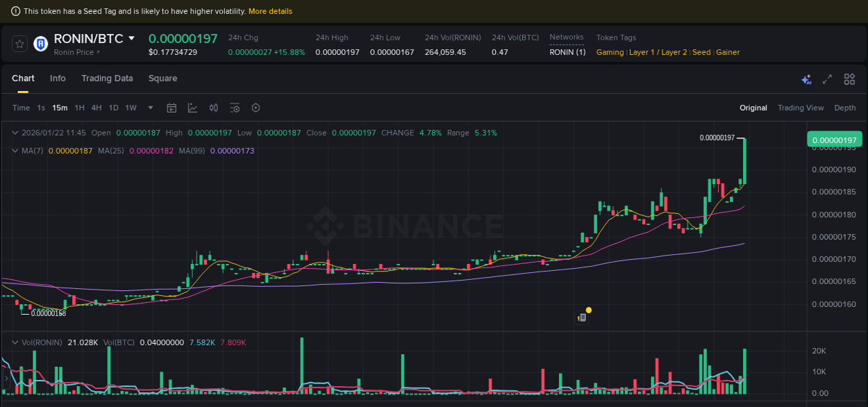Open chart settings via the gear icon

[x=255, y=108]
